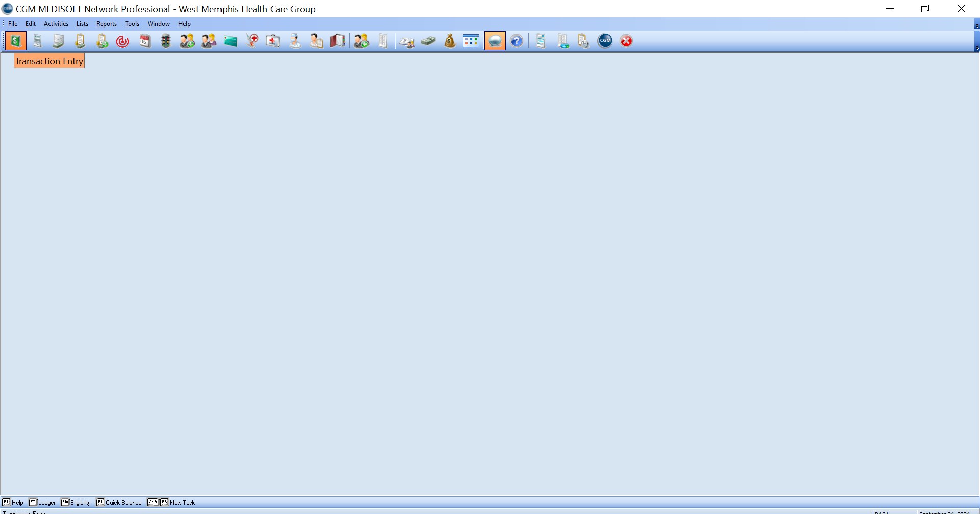Click the round CGM logo toolbar icon
The height and width of the screenshot is (514, 980).
tap(605, 41)
